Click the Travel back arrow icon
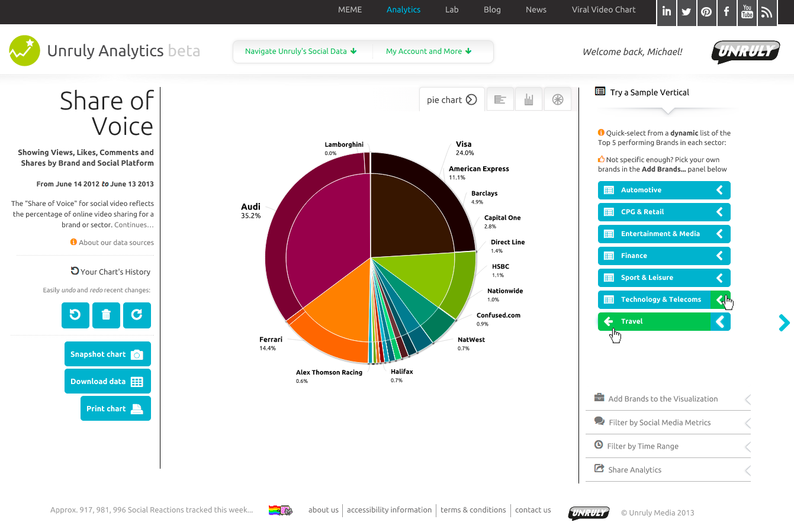Image resolution: width=794 pixels, height=532 pixels. coord(608,321)
